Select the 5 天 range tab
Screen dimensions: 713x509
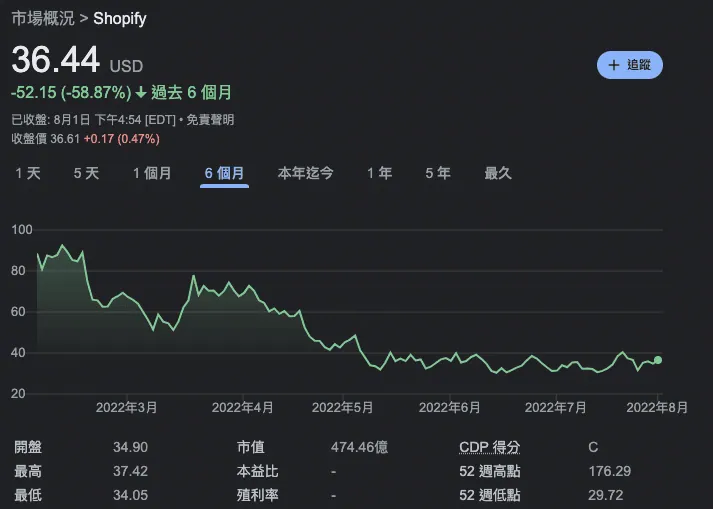click(x=86, y=173)
